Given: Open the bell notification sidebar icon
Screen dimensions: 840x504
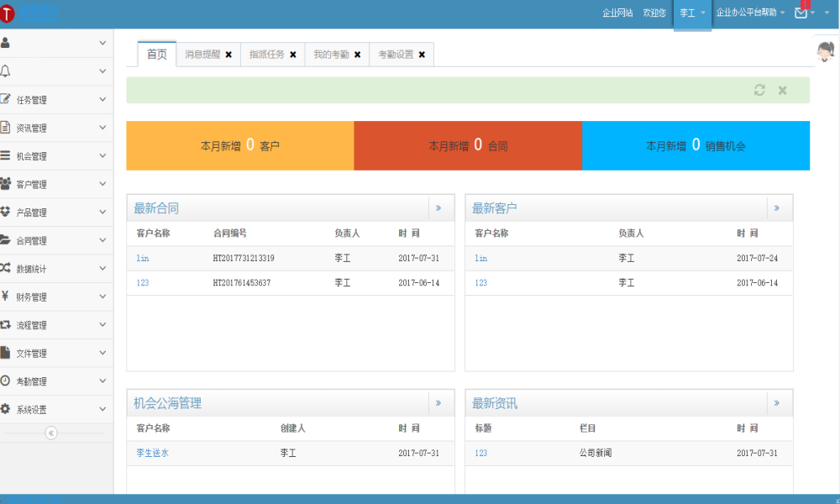Looking at the screenshot, I should coord(5,71).
